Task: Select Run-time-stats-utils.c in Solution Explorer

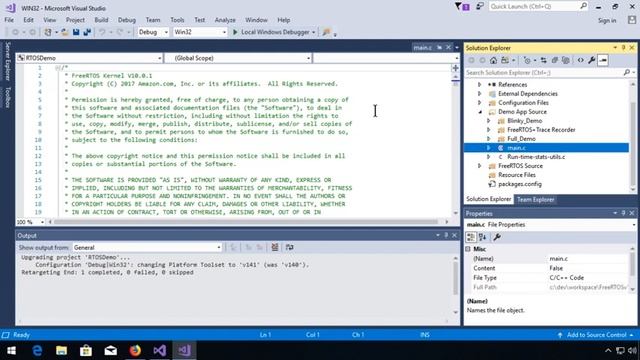Action: pos(536,157)
